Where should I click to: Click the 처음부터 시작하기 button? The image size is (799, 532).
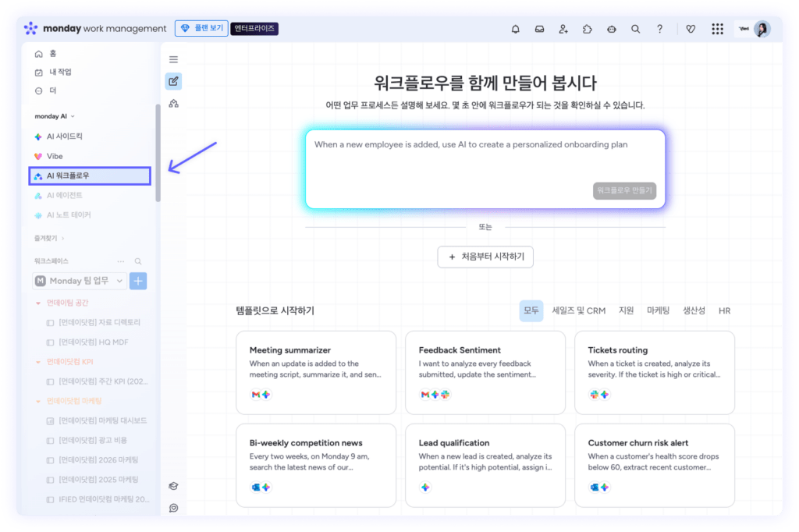485,257
